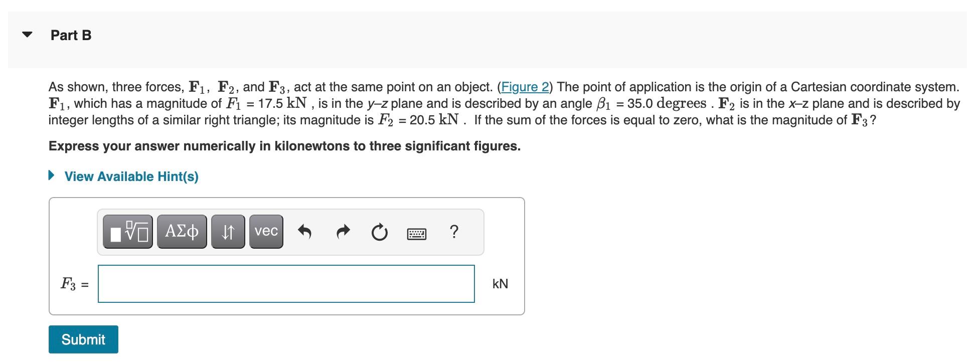Click the View Available Hint(s) menu text
Screen dimensions: 980x364
pos(131,176)
